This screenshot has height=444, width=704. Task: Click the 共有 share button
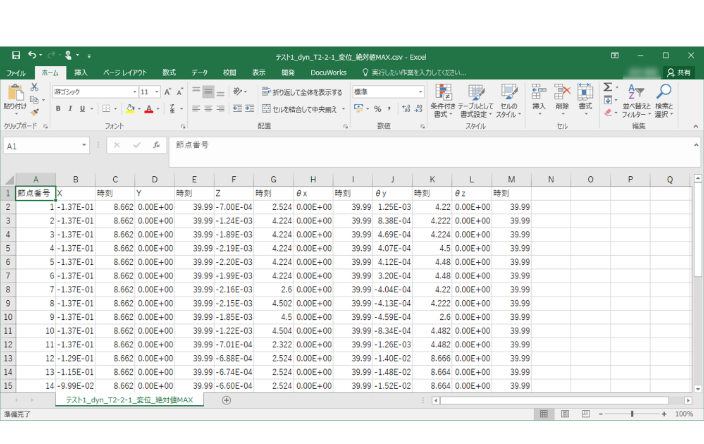click(679, 73)
